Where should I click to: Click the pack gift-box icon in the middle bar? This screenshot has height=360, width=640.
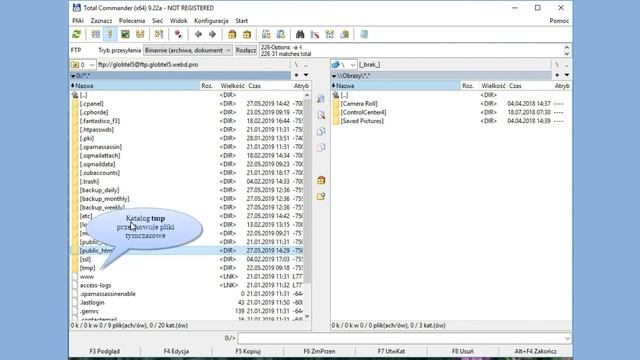(321, 180)
